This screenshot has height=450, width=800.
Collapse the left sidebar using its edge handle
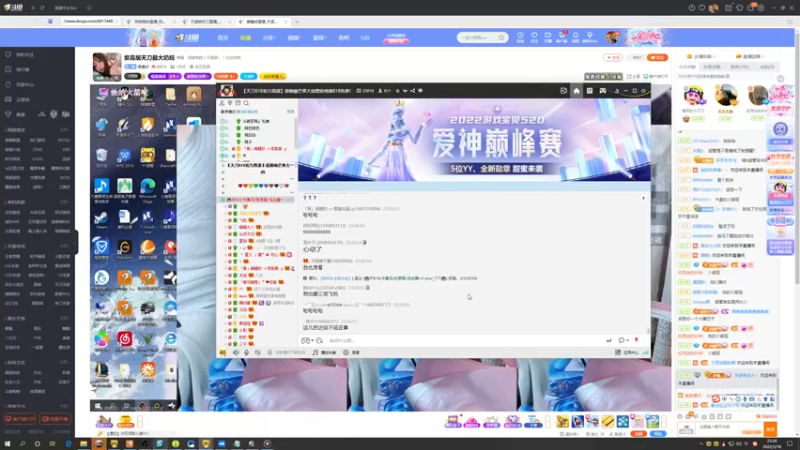pos(76,241)
